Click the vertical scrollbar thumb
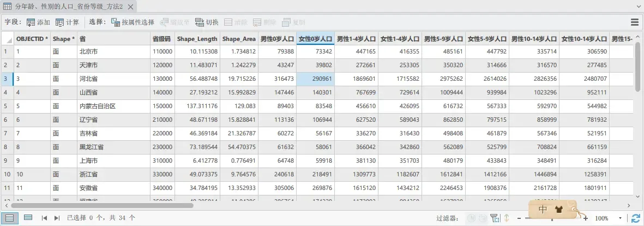 pos(637,67)
